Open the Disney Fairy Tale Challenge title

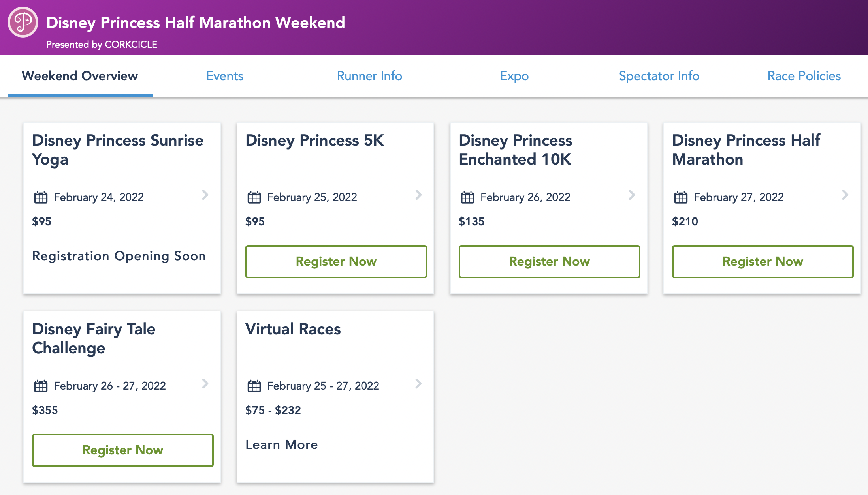click(94, 338)
